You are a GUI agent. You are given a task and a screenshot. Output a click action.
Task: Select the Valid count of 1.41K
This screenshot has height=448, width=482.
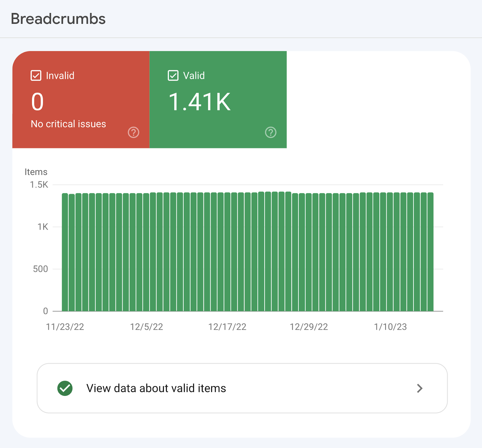199,102
